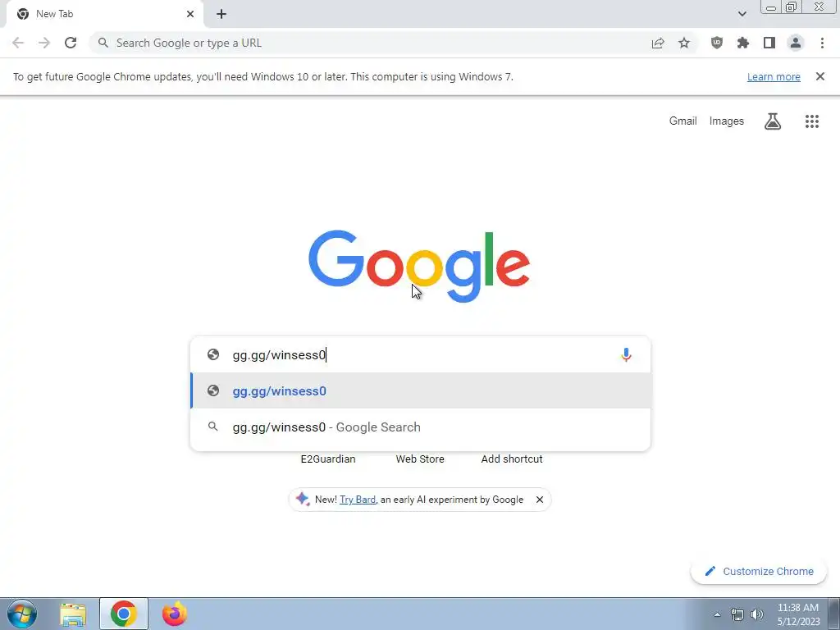
Task: Open Search Labs flask icon
Action: point(773,121)
